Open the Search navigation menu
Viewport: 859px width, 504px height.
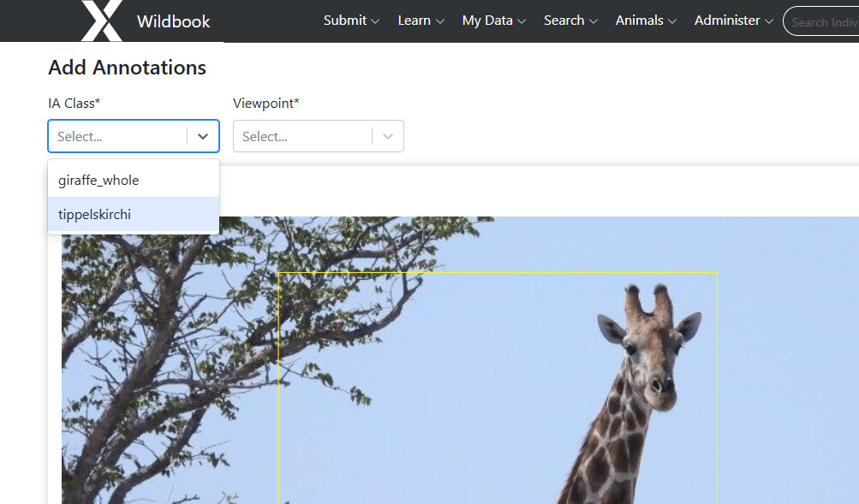point(570,21)
